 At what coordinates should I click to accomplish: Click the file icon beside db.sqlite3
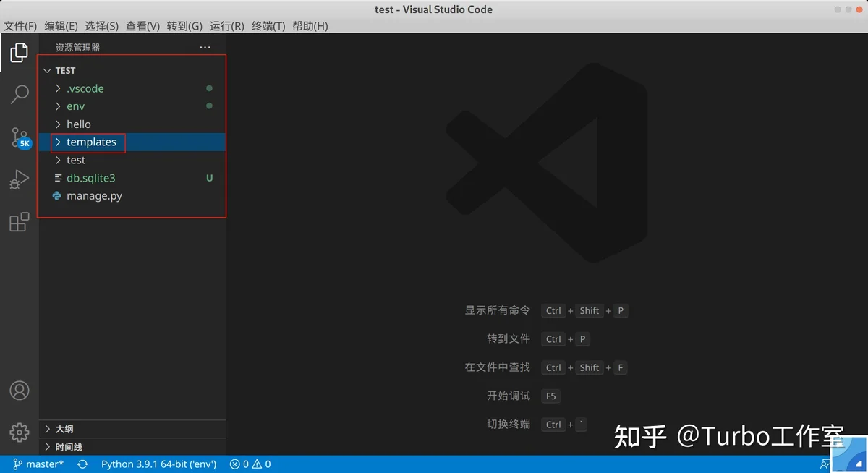pyautogui.click(x=58, y=178)
